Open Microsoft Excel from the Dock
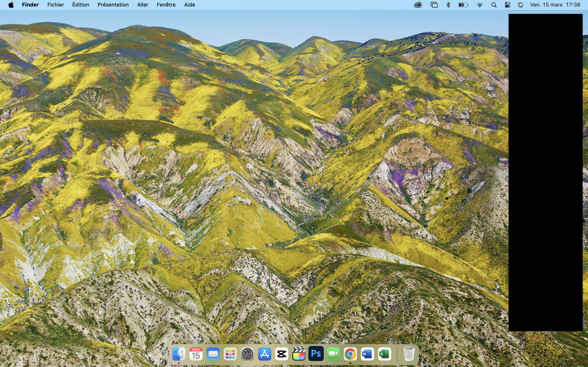Image resolution: width=588 pixels, height=367 pixels. 384,354
